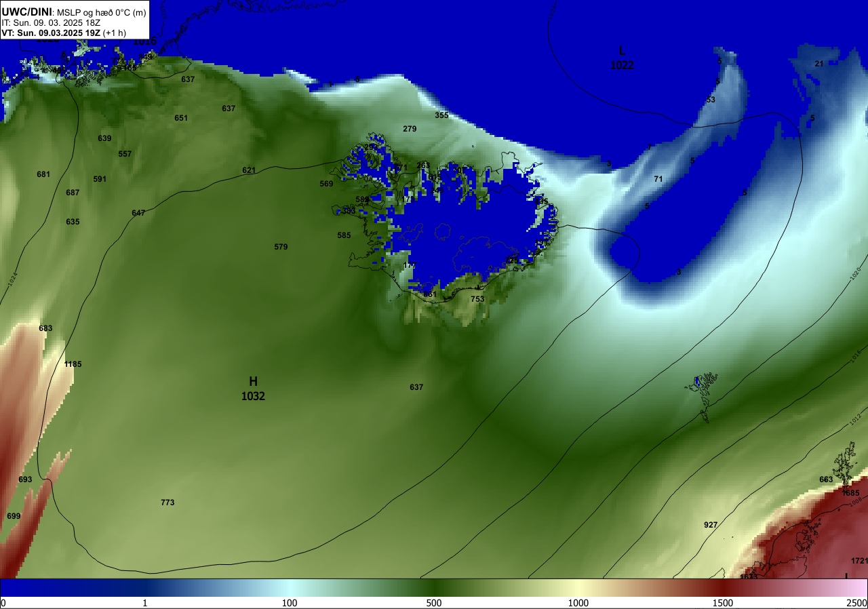Click the 639 height value
The image size is (868, 609).
pyautogui.click(x=104, y=138)
